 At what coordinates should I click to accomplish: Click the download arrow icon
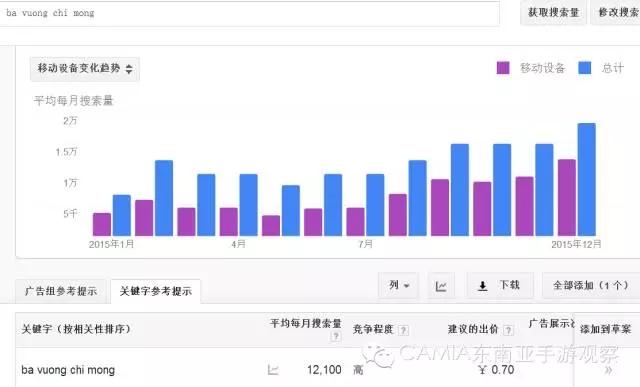[482, 286]
